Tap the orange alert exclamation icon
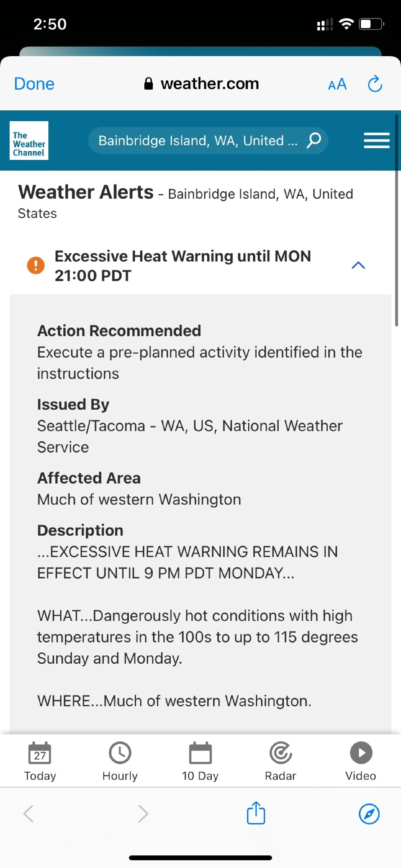 tap(36, 265)
